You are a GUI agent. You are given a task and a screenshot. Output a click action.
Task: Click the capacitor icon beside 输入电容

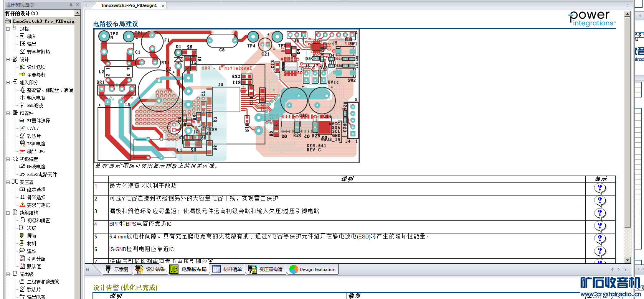[22, 97]
